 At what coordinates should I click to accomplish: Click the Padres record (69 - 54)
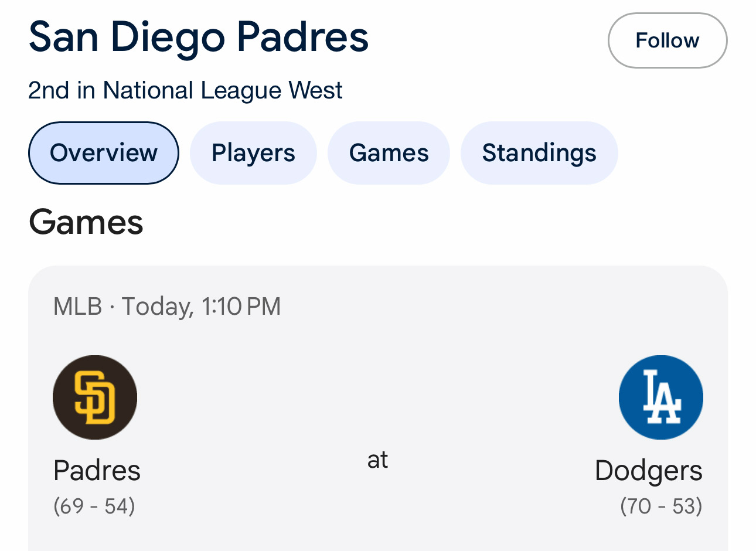[94, 506]
